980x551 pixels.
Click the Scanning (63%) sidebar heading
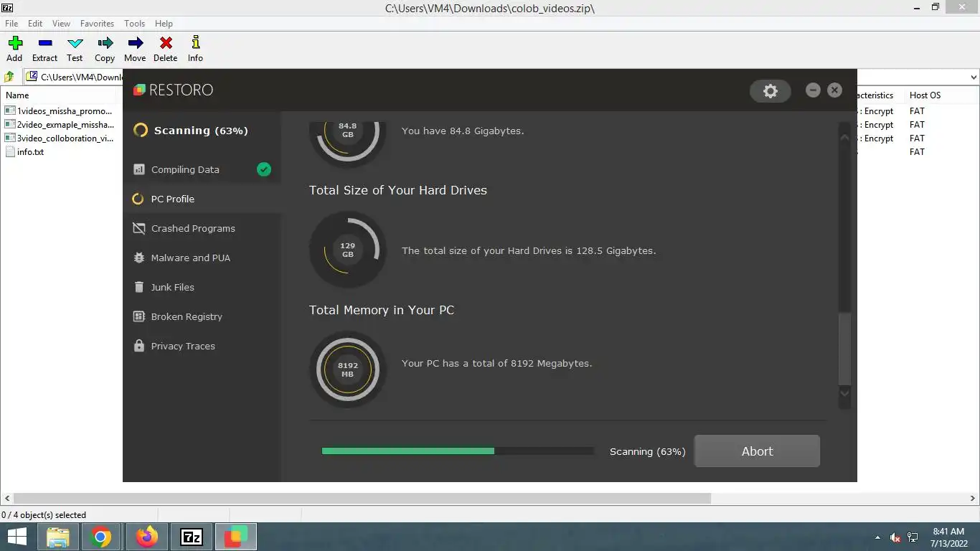click(x=201, y=131)
